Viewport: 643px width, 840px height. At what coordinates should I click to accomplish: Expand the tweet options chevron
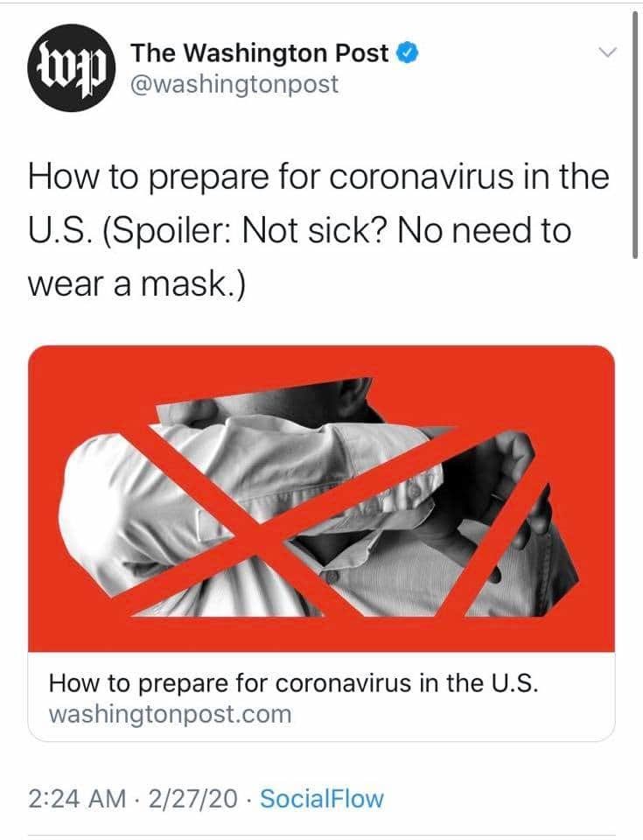click(x=607, y=52)
